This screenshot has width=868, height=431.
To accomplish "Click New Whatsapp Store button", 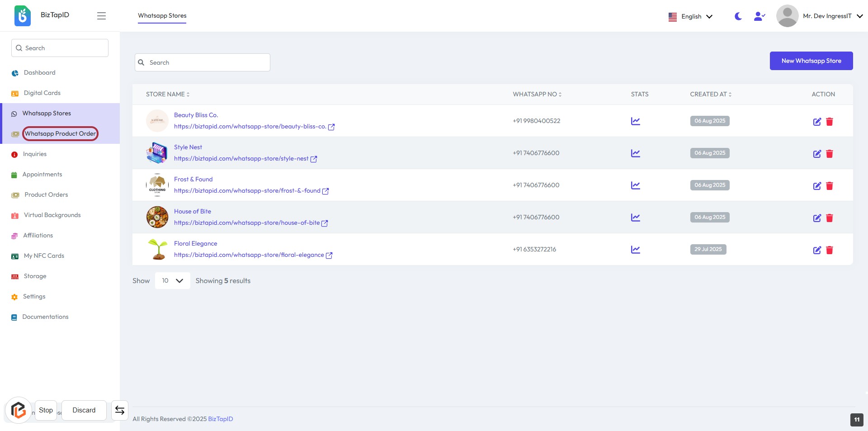I will click(811, 61).
